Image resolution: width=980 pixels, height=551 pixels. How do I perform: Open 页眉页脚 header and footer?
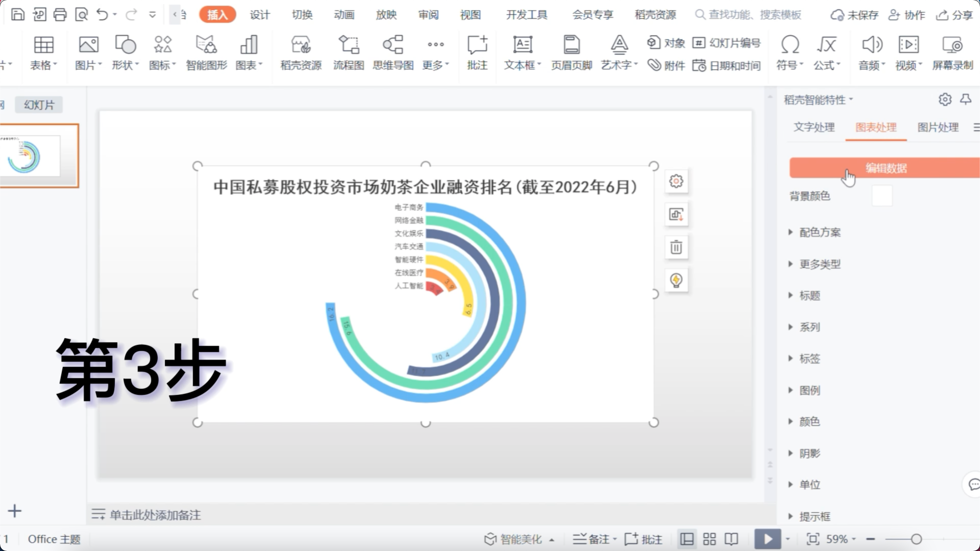571,53
